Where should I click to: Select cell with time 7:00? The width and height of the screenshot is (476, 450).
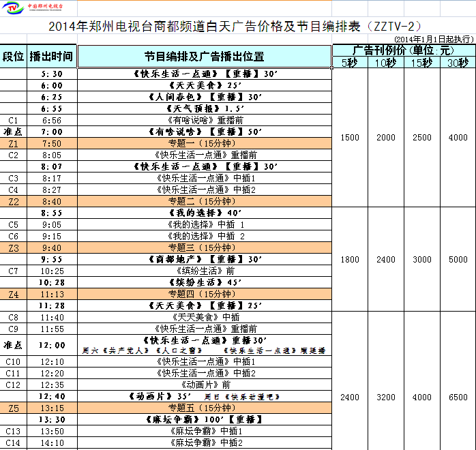pyautogui.click(x=52, y=132)
